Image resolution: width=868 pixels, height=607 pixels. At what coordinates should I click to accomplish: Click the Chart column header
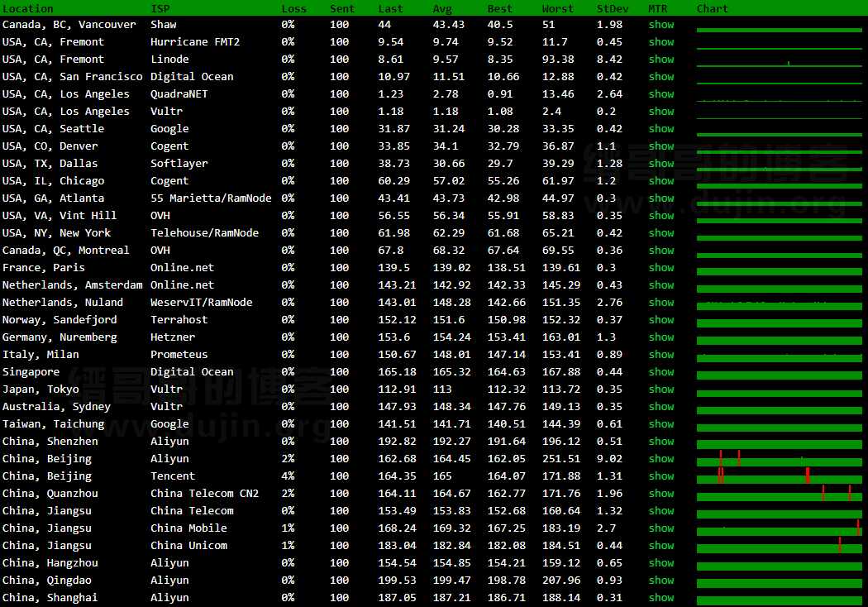tap(713, 9)
